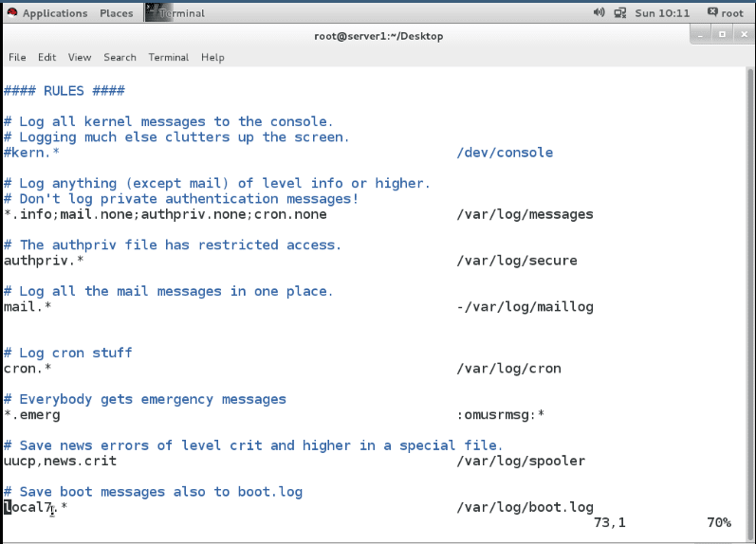Click the '#### RULES ####' heading line

coord(65,91)
